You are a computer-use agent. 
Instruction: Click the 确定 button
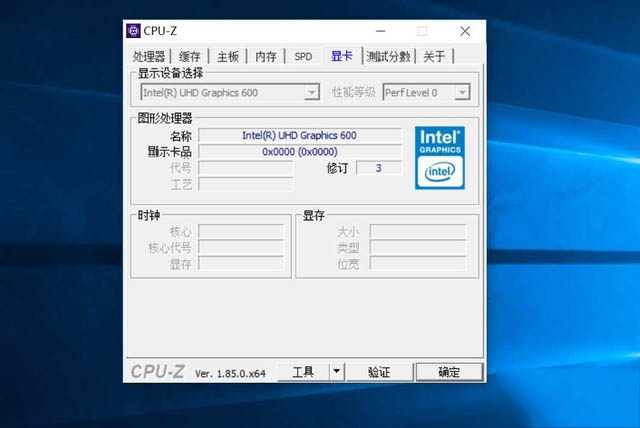click(x=449, y=372)
